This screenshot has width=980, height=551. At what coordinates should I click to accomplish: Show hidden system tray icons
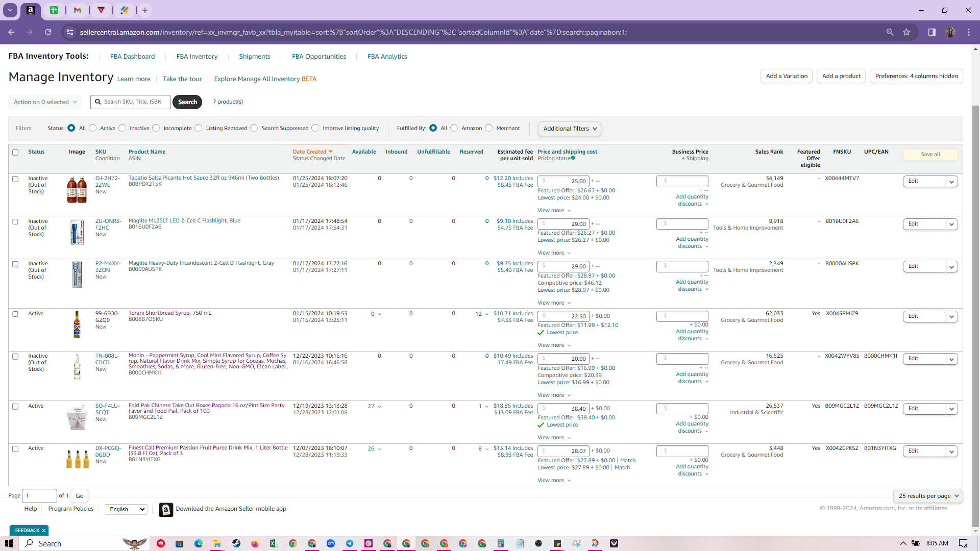point(903,543)
